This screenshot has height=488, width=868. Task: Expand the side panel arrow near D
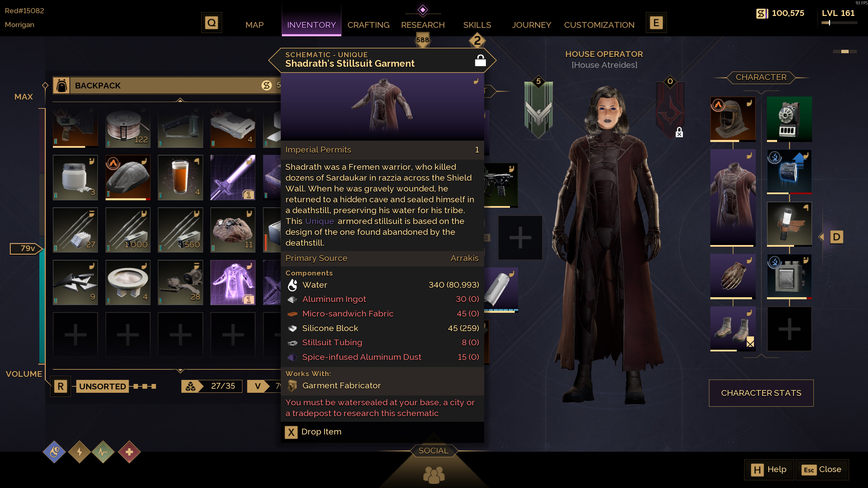tap(821, 237)
